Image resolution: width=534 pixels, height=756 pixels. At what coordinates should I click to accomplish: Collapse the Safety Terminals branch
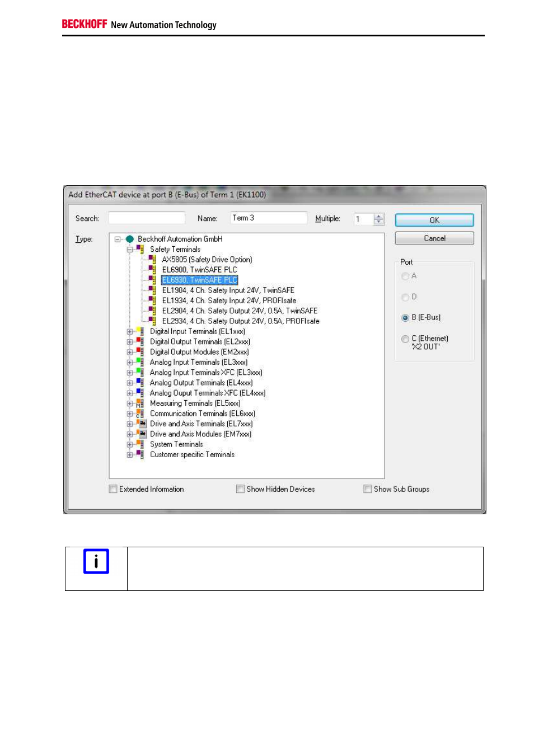click(130, 250)
